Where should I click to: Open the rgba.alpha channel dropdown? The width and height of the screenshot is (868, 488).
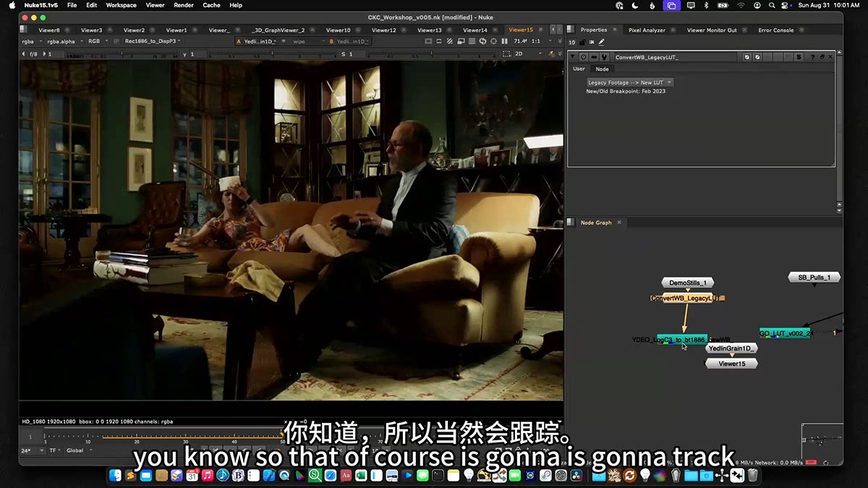coord(65,41)
